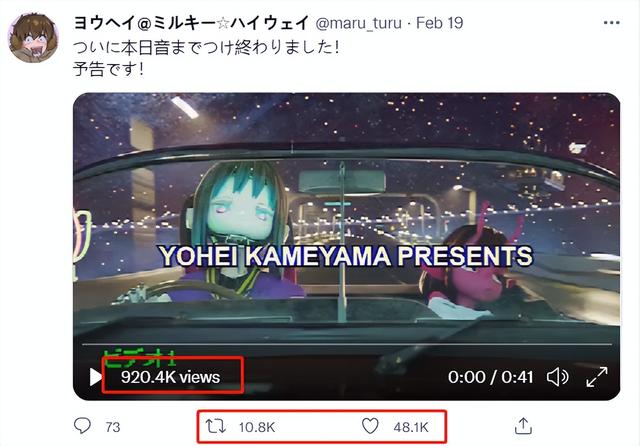Click the 10.8K retweet count
The height and width of the screenshot is (446, 640).
point(257,427)
